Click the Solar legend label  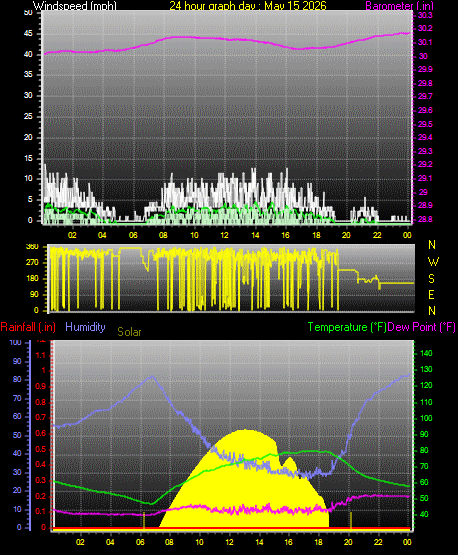[x=129, y=332]
